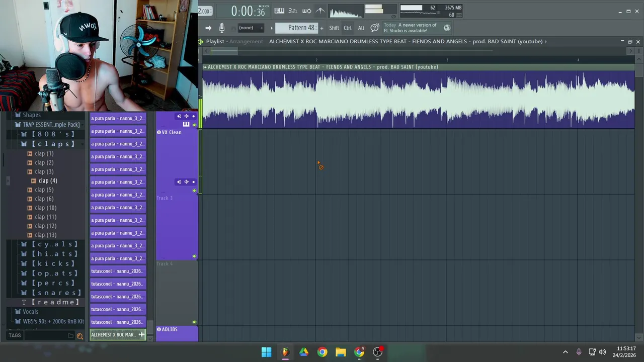
Task: Mute VX Clean track with green dot
Action: coord(194,191)
